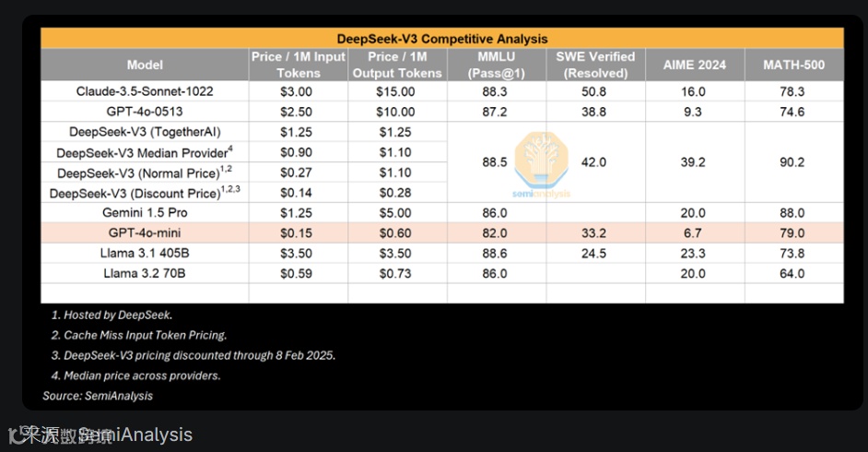
Task: Click Llama 3.1 405B's '23.3' AIME score
Action: tap(693, 253)
